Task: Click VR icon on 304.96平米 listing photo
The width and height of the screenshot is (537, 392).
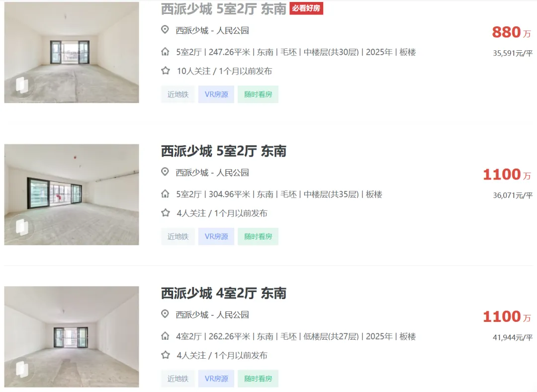Action: click(x=22, y=227)
